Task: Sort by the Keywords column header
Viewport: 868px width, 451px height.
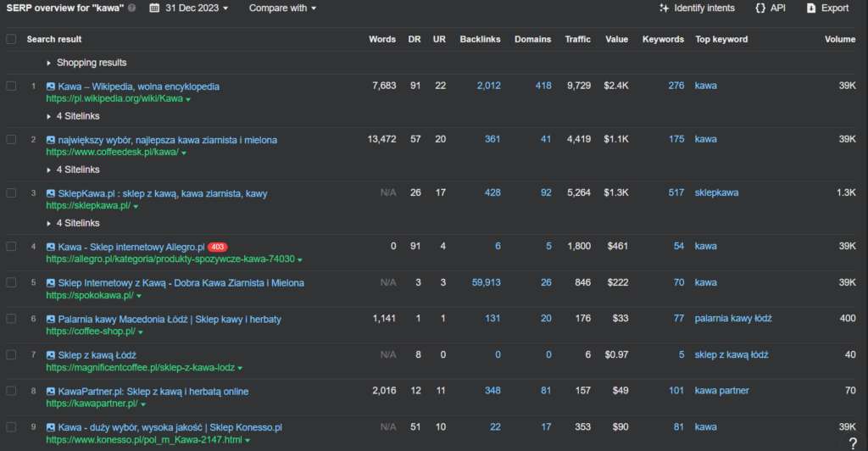Action: (x=663, y=39)
